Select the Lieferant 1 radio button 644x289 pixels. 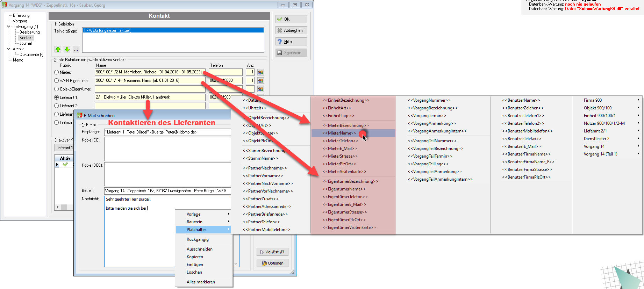coord(57,97)
